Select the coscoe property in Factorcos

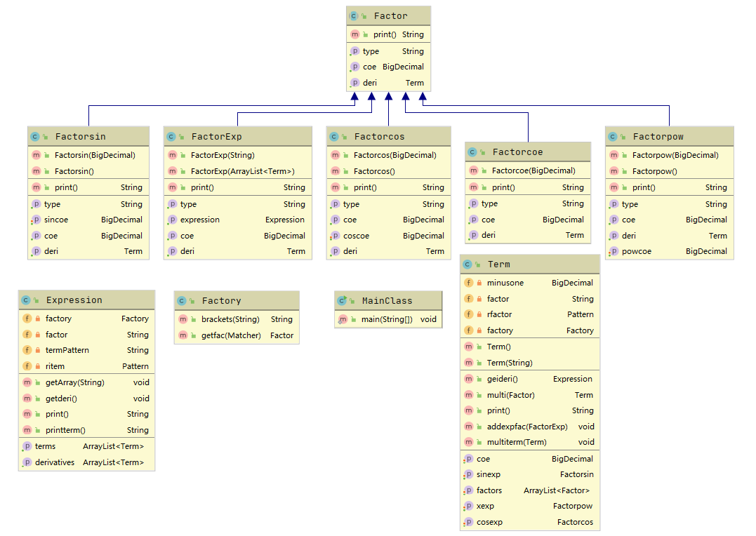(389, 236)
